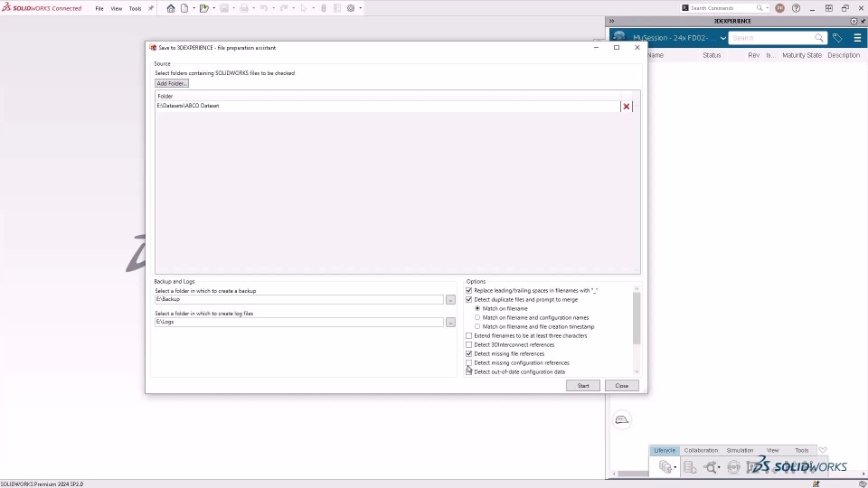Expand the Lifecycle toolbar chevron

pyautogui.click(x=823, y=450)
